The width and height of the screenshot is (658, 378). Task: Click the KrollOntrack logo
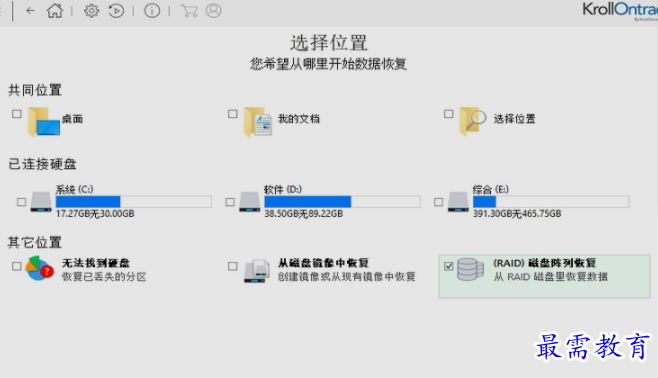(x=620, y=10)
